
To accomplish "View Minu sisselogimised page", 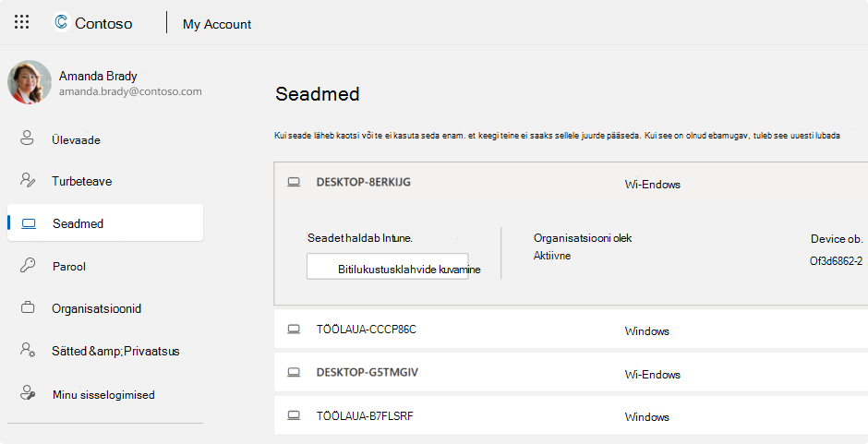I will point(105,394).
